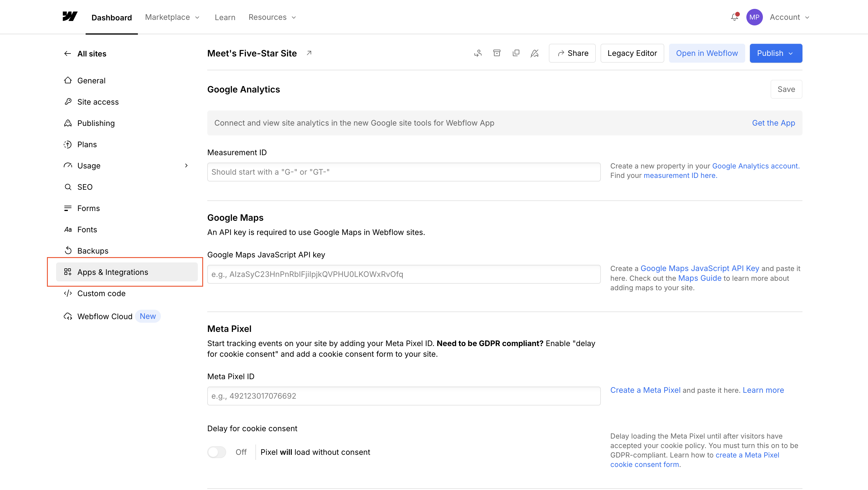
Task: Switch to the Dashboard tab
Action: coord(112,17)
